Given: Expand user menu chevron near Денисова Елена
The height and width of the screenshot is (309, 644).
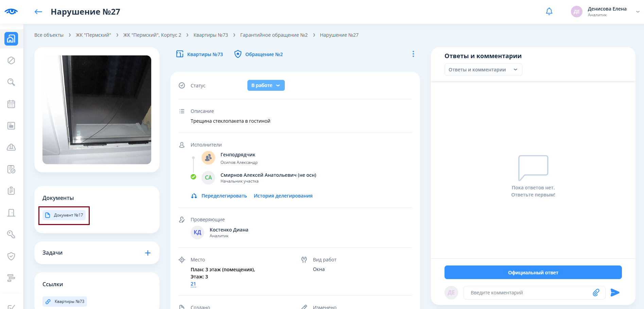Looking at the screenshot, I should tap(638, 12).
